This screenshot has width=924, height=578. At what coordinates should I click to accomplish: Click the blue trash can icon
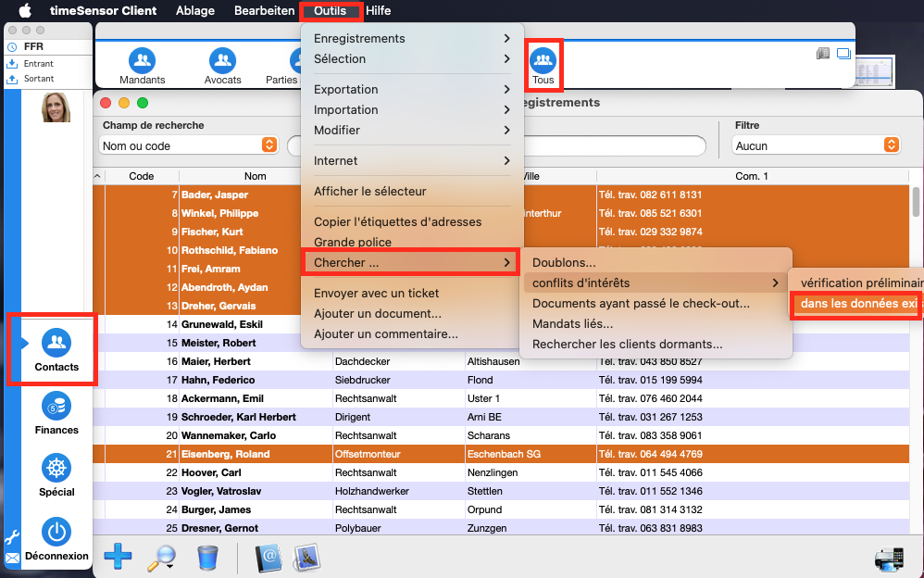[x=207, y=558]
